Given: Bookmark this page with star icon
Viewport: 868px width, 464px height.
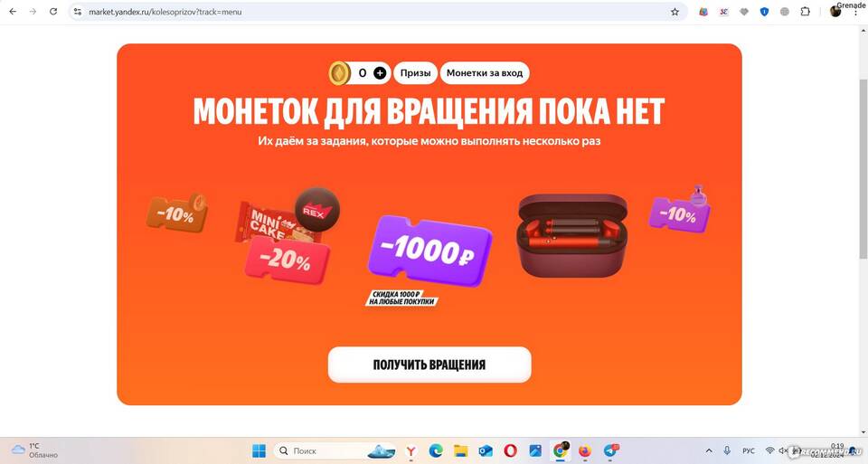Looking at the screenshot, I should 675,12.
